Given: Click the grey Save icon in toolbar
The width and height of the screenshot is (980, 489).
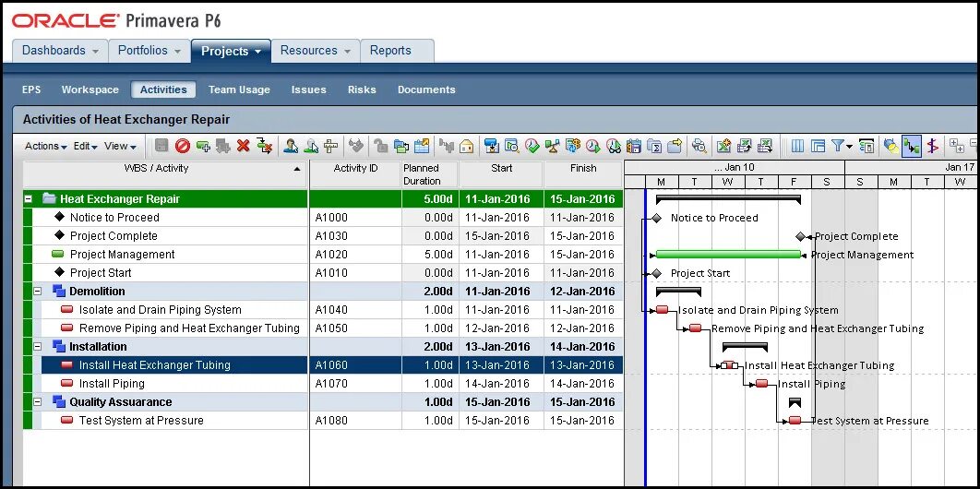Looking at the screenshot, I should (x=161, y=146).
